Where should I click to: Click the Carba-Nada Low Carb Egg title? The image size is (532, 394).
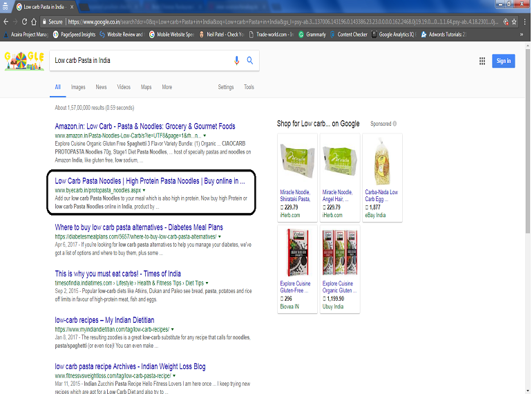(x=381, y=196)
